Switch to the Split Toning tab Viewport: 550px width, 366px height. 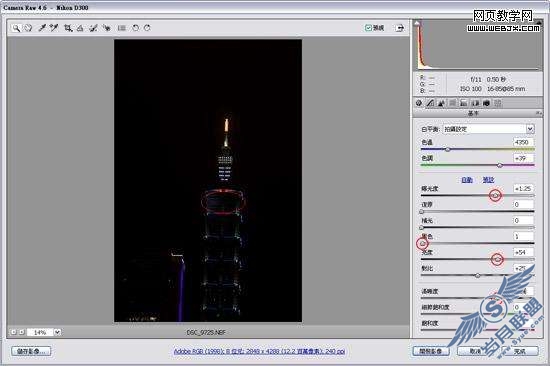(x=464, y=103)
